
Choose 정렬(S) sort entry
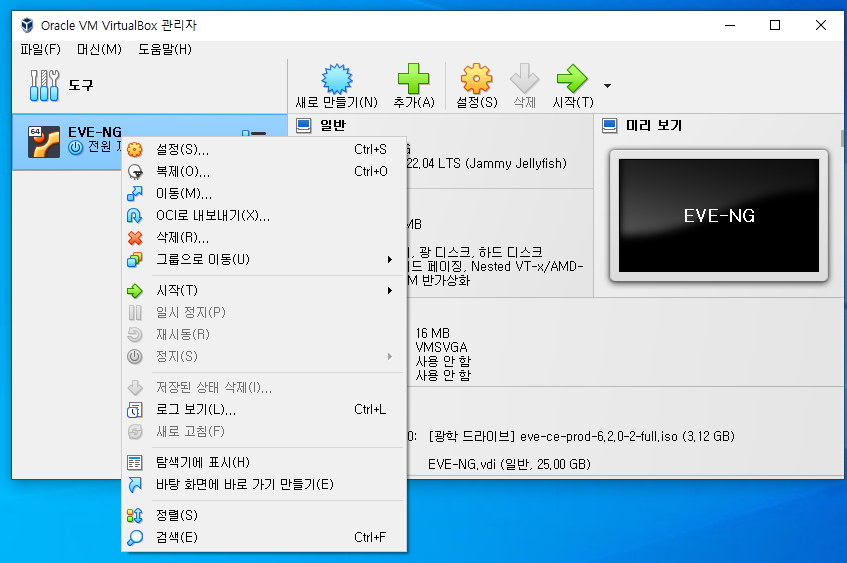point(264,515)
